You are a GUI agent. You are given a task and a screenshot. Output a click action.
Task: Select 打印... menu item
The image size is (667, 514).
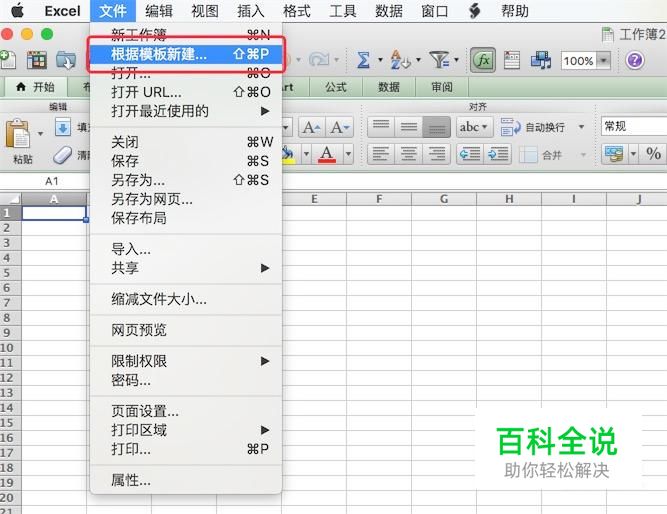tap(186, 449)
